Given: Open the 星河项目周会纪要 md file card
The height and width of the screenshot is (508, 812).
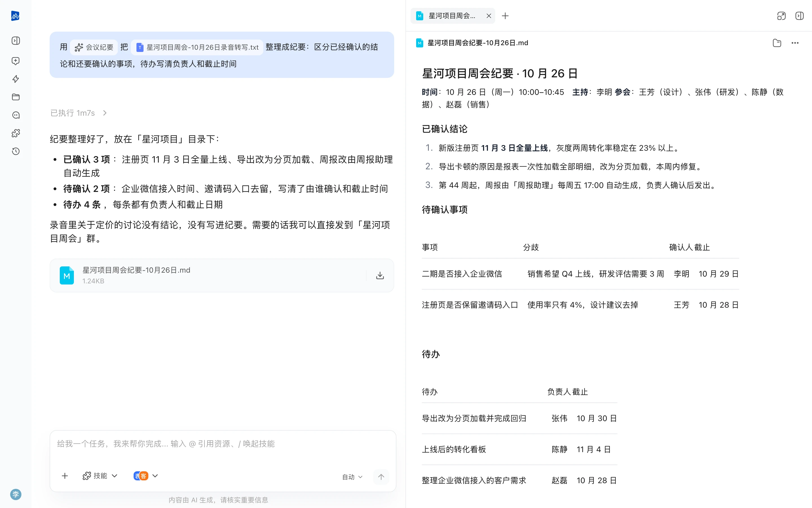Looking at the screenshot, I should (222, 275).
